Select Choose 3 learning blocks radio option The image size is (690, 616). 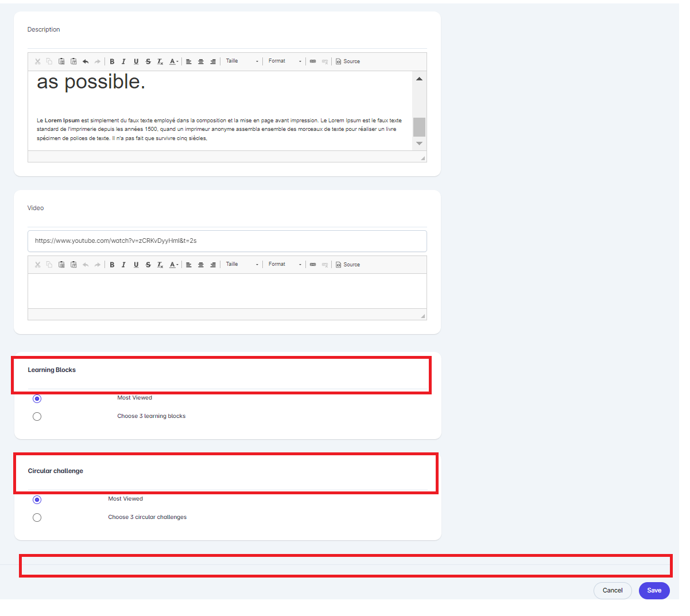click(37, 417)
